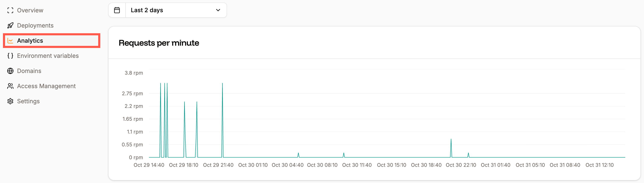Select the Domains globe icon
The height and width of the screenshot is (183, 644).
[x=10, y=71]
